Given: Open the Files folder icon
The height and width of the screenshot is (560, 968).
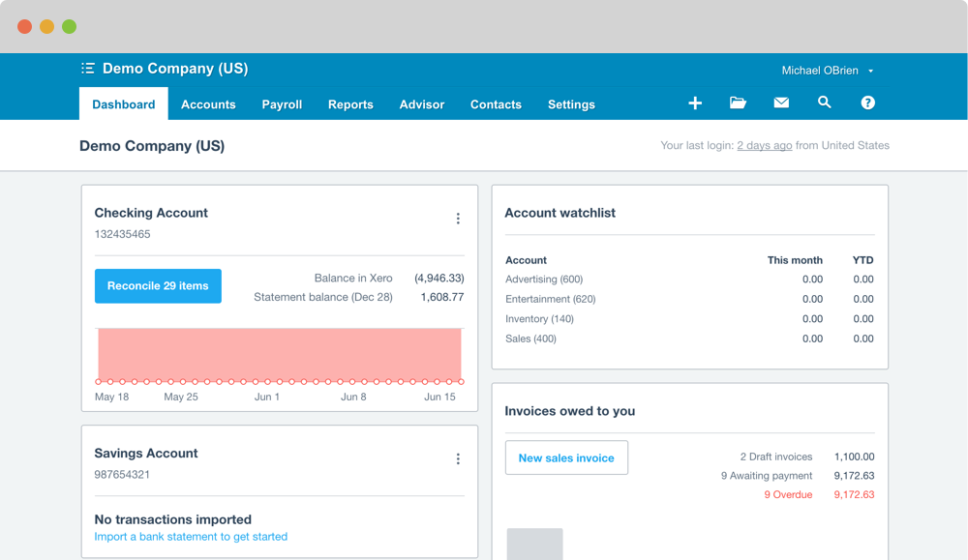Looking at the screenshot, I should tap(738, 103).
